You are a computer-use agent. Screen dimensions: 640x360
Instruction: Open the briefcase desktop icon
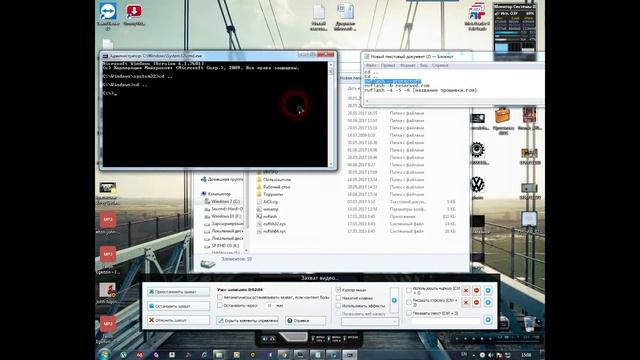(503, 120)
